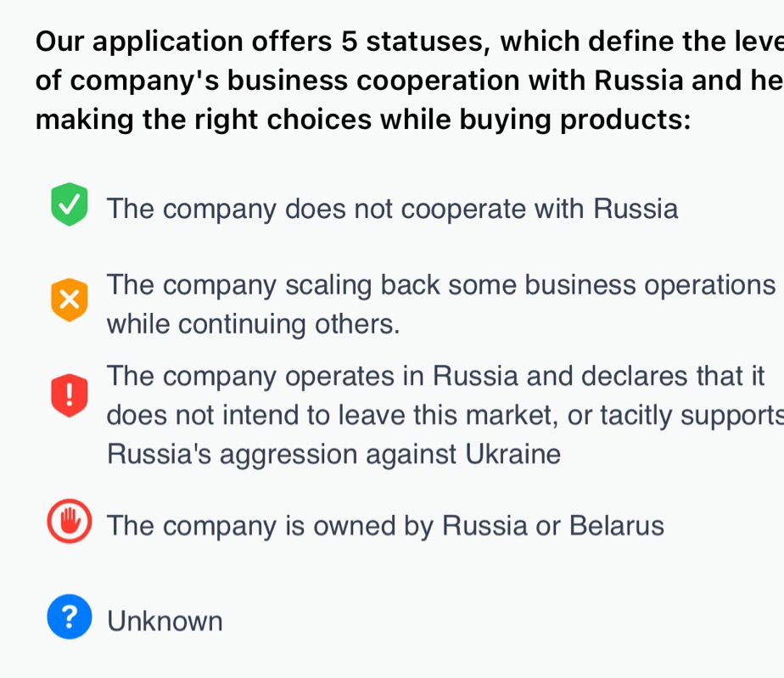Viewport: 784px width, 678px height.
Task: Click the "of company's business cooperation with Russia" line
Action: click(x=410, y=81)
